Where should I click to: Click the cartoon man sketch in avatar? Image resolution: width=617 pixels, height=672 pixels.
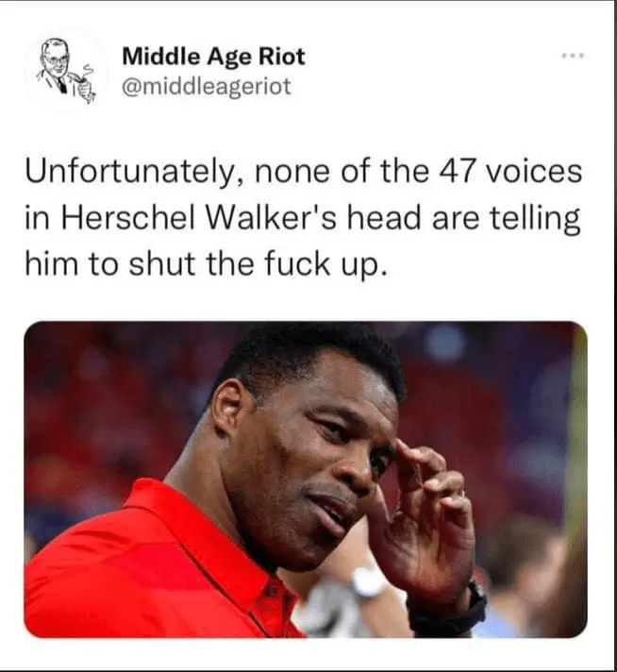[67, 70]
